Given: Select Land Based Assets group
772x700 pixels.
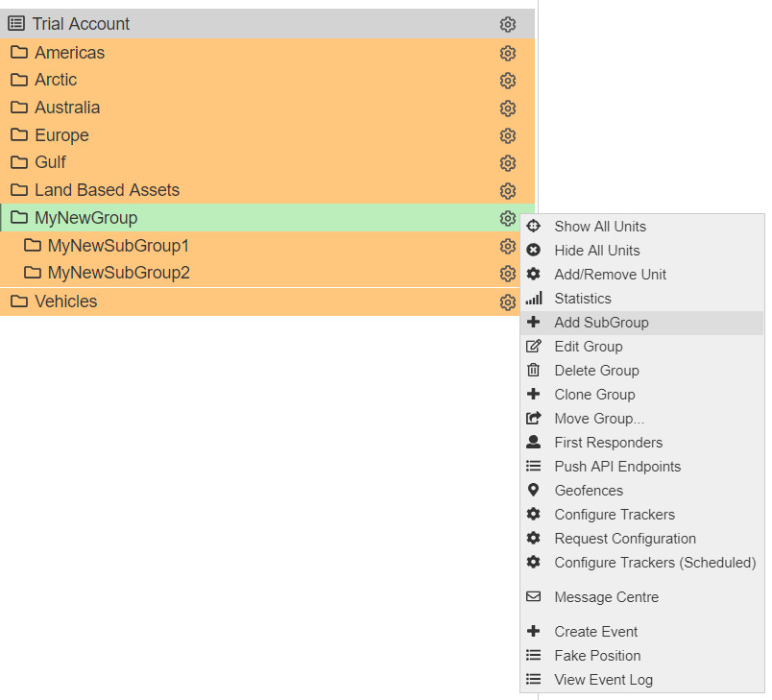Looking at the screenshot, I should [267, 190].
